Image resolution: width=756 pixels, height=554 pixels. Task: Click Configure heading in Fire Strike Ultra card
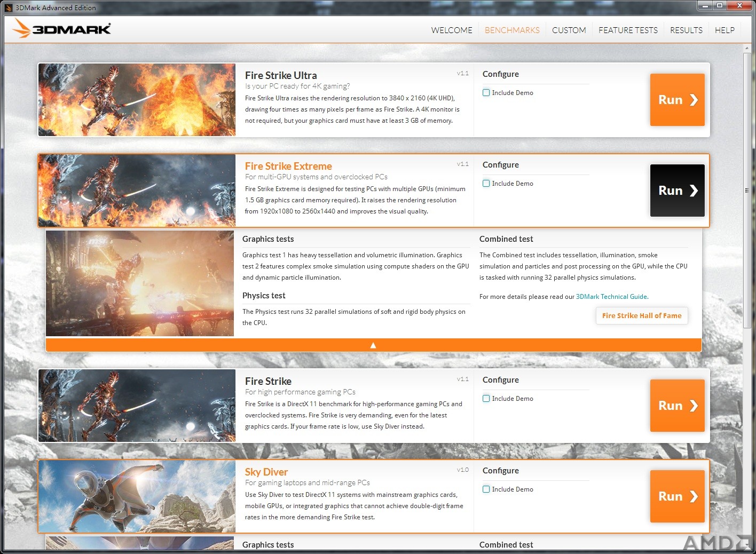pos(501,74)
